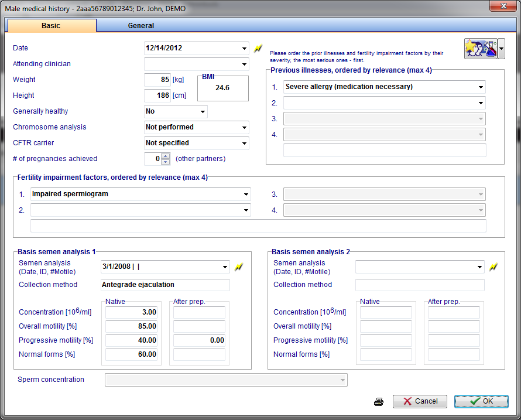The image size is (521, 420).
Task: Click the Weight input field
Action: click(157, 80)
